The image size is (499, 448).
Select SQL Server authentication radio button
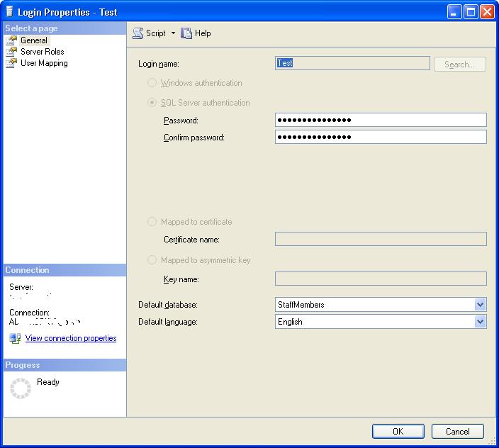pos(152,103)
